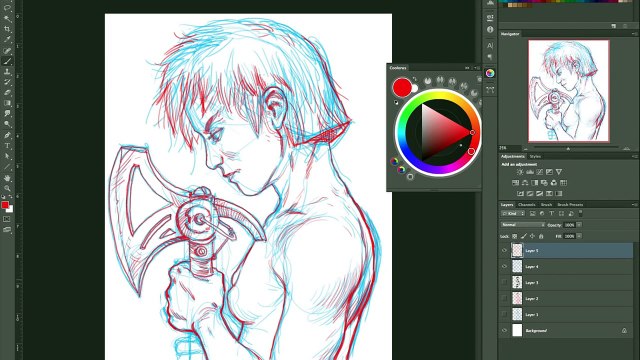
Task: Add a Photo Filter adjustment
Action: 544,183
